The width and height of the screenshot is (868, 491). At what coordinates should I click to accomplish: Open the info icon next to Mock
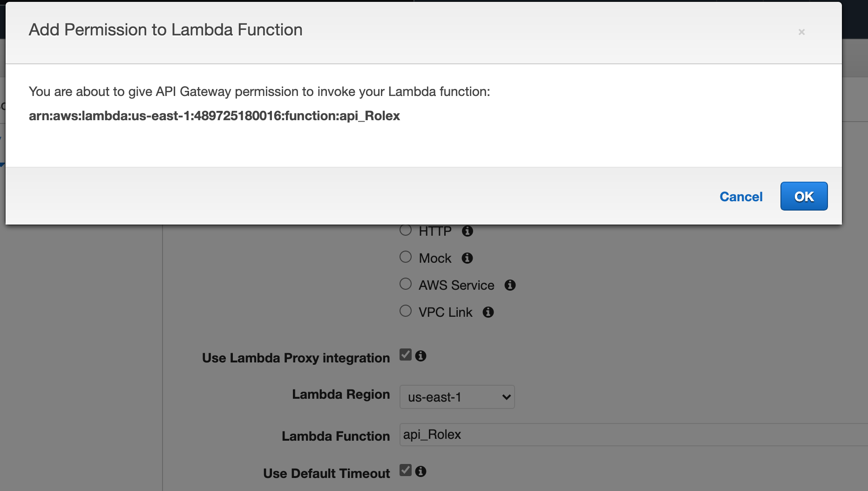pyautogui.click(x=468, y=258)
